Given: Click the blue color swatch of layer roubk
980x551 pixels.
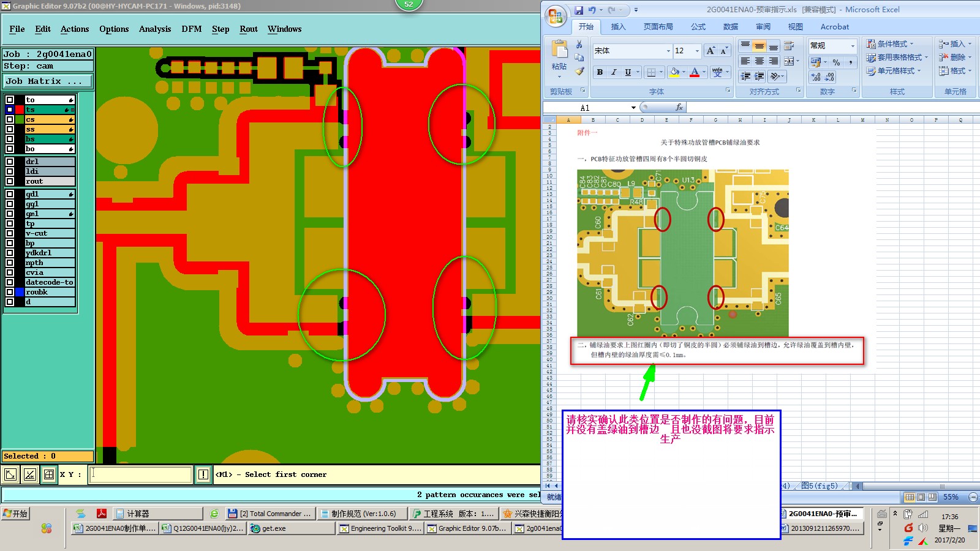Looking at the screenshot, I should click(20, 292).
